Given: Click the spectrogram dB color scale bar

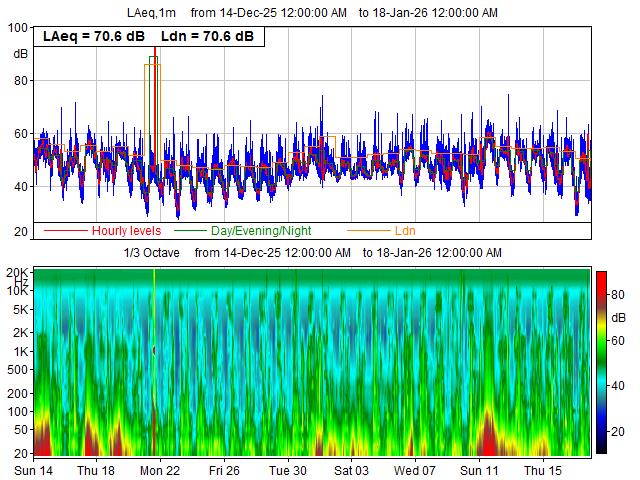Looking at the screenshot, I should [x=601, y=362].
